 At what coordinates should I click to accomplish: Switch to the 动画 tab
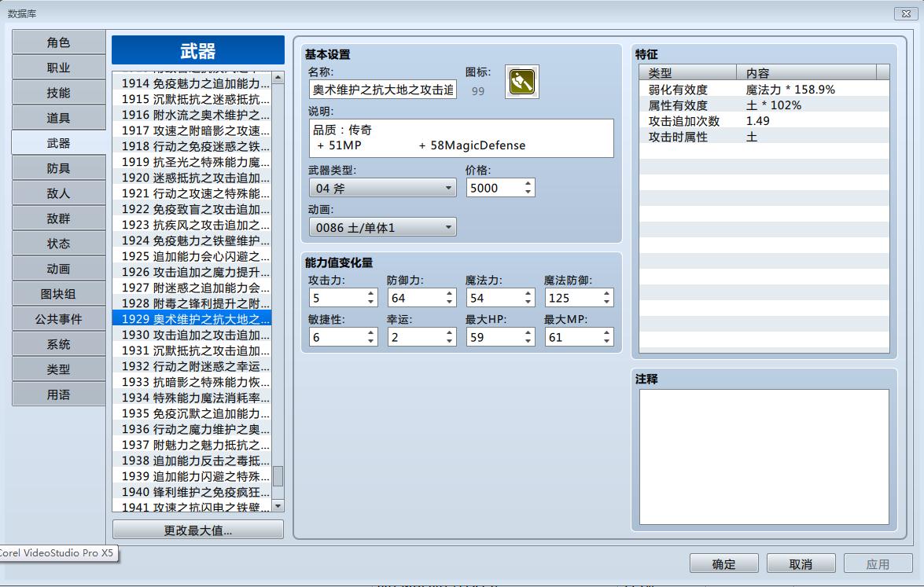coord(58,269)
